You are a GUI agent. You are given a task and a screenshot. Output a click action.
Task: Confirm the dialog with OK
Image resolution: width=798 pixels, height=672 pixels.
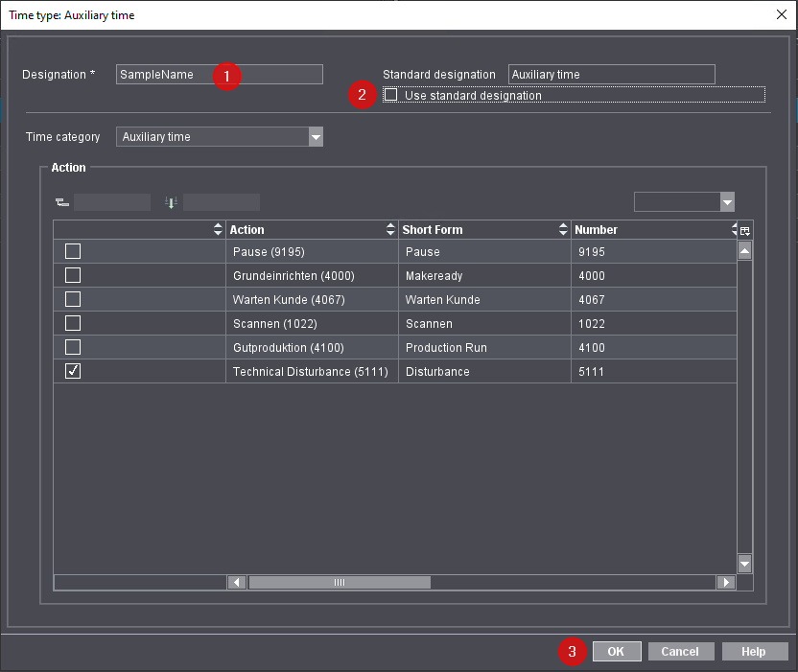click(x=617, y=651)
